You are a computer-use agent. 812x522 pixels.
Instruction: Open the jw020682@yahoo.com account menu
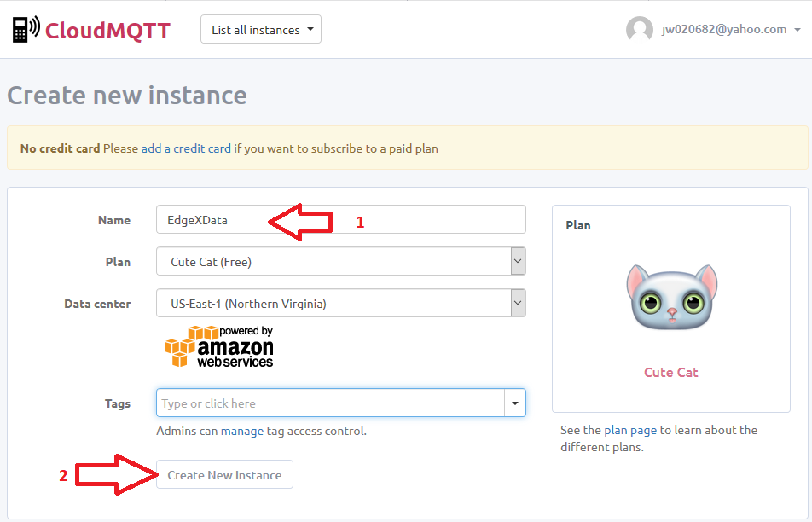(724, 30)
